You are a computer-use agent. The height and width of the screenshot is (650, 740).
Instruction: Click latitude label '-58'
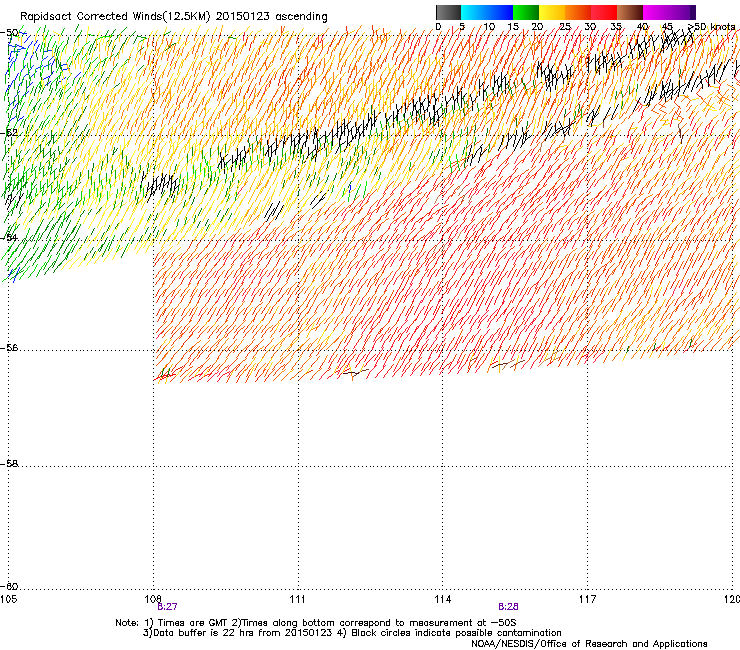9,464
